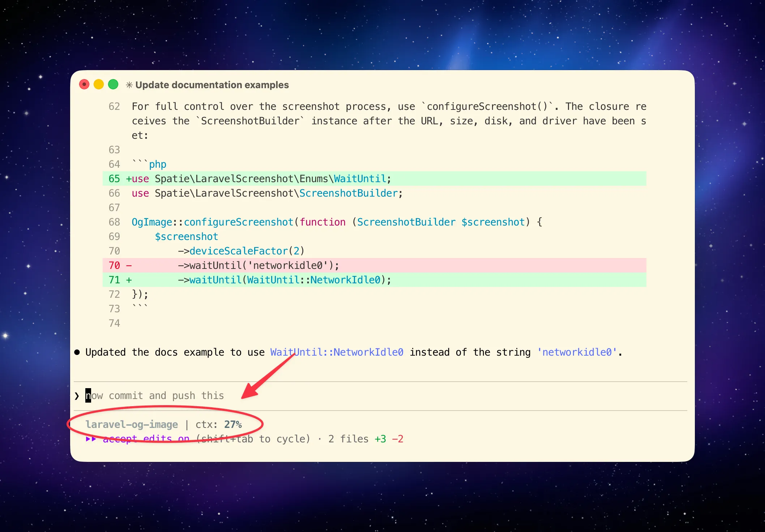Image resolution: width=765 pixels, height=532 pixels.
Task: Click the laravel-og-image project name in status line
Action: coord(132,424)
